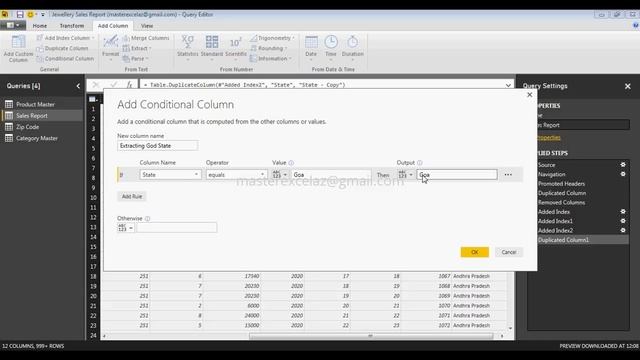Click the Add Rule button
The image size is (640, 360).
[132, 196]
